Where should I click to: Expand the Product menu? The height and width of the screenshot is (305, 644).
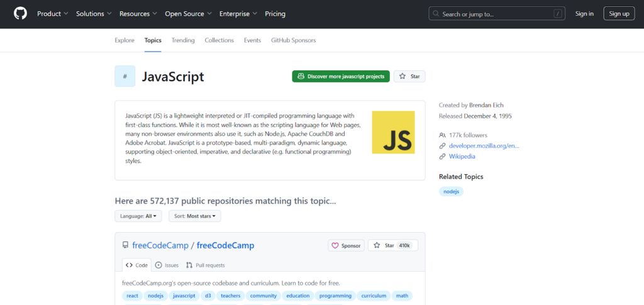pyautogui.click(x=52, y=14)
